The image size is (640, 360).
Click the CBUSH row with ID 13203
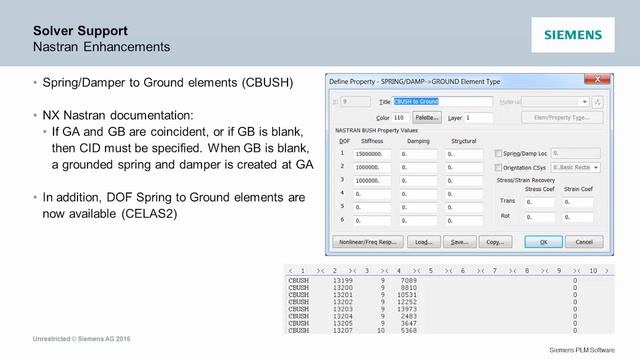(449, 309)
